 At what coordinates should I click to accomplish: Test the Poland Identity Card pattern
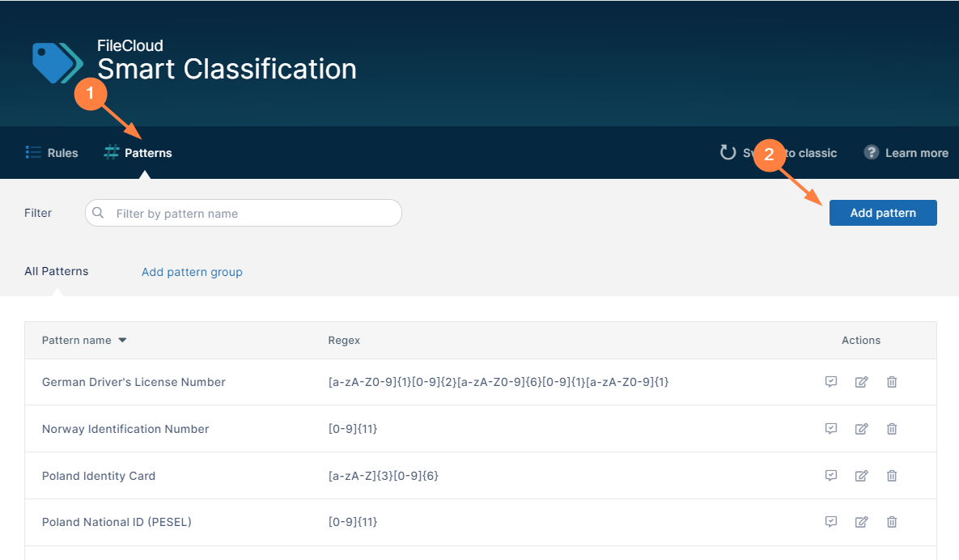pos(830,476)
